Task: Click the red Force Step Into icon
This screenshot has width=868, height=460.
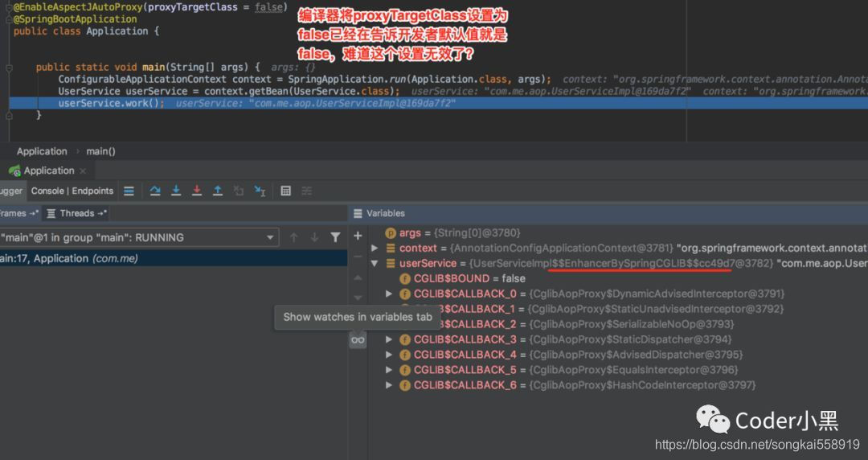Action: pos(197,191)
